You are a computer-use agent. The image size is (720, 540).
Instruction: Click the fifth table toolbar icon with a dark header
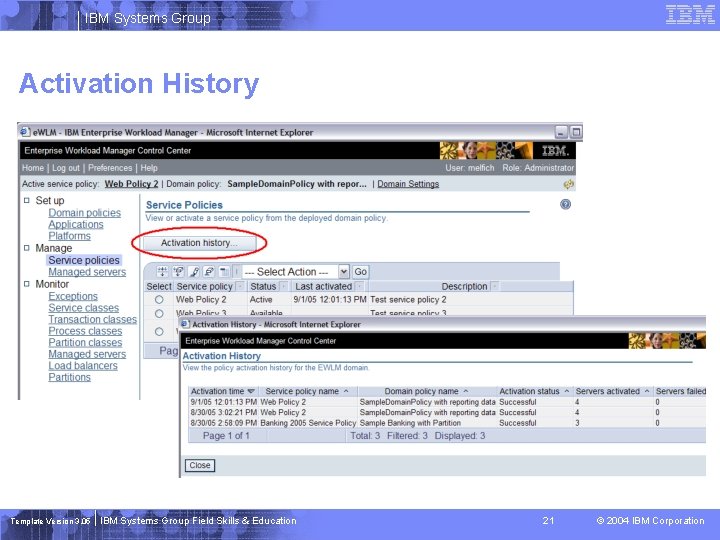(224, 272)
